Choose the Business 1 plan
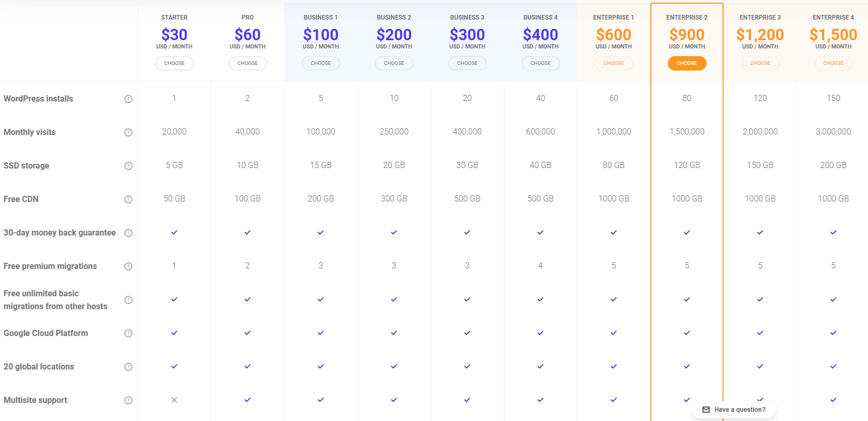The height and width of the screenshot is (421, 868). pos(321,63)
